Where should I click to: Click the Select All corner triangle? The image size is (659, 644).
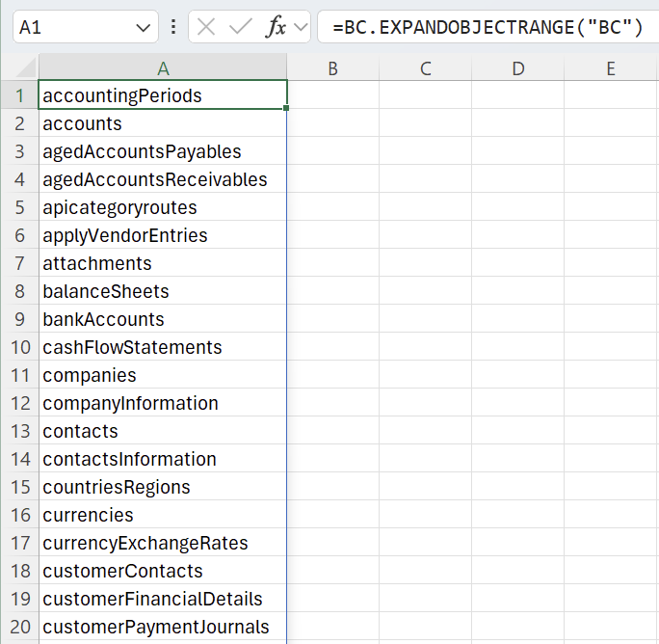point(25,68)
